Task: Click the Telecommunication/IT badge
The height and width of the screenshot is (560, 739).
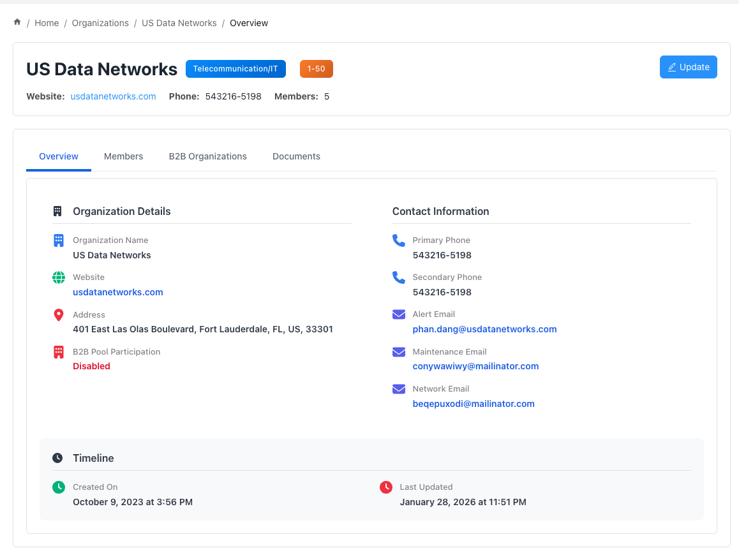Action: pos(235,69)
